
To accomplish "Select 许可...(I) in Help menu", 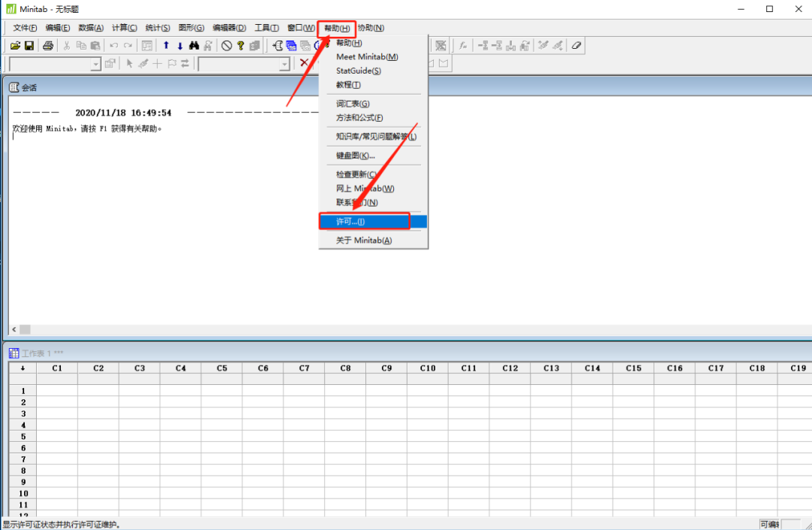I will (374, 222).
